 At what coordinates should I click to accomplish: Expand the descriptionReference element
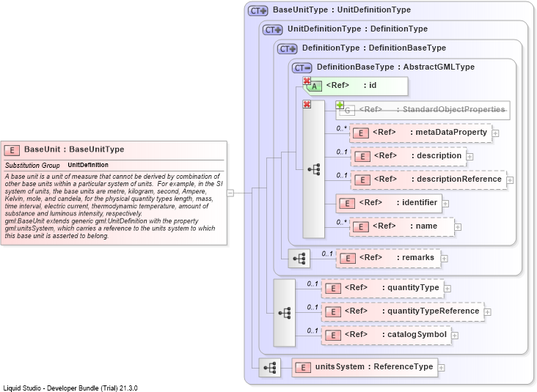(510, 180)
